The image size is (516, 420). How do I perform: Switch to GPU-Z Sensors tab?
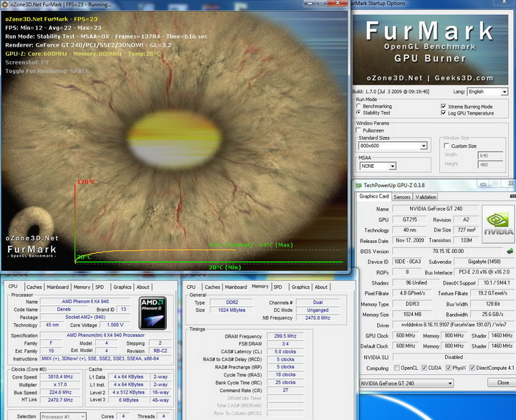point(402,197)
